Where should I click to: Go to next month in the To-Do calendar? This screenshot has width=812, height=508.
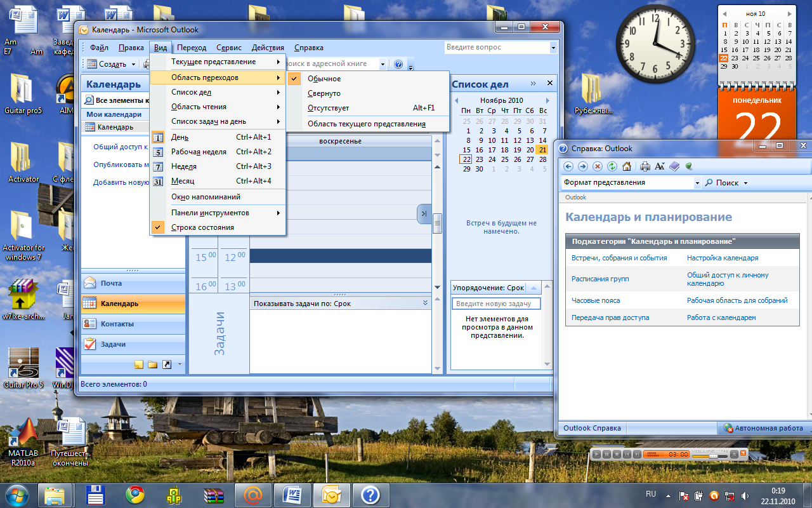pos(547,100)
